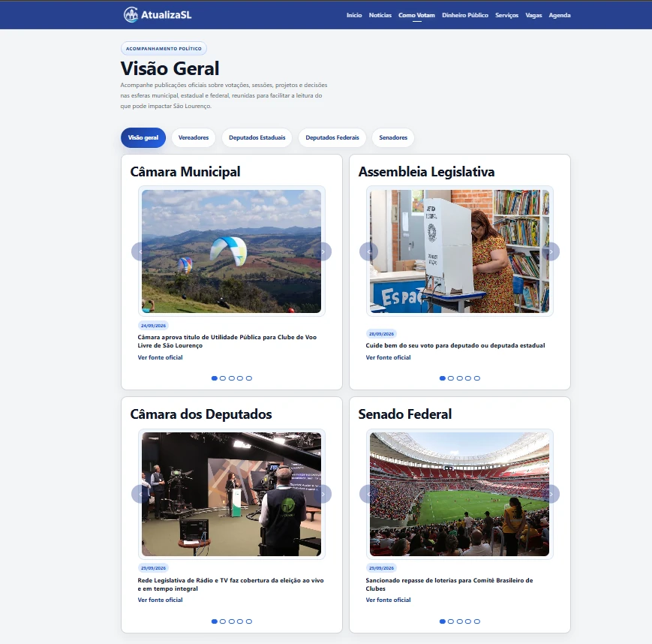Click the AtualizaSL logo icon
652x644 pixels.
click(131, 15)
